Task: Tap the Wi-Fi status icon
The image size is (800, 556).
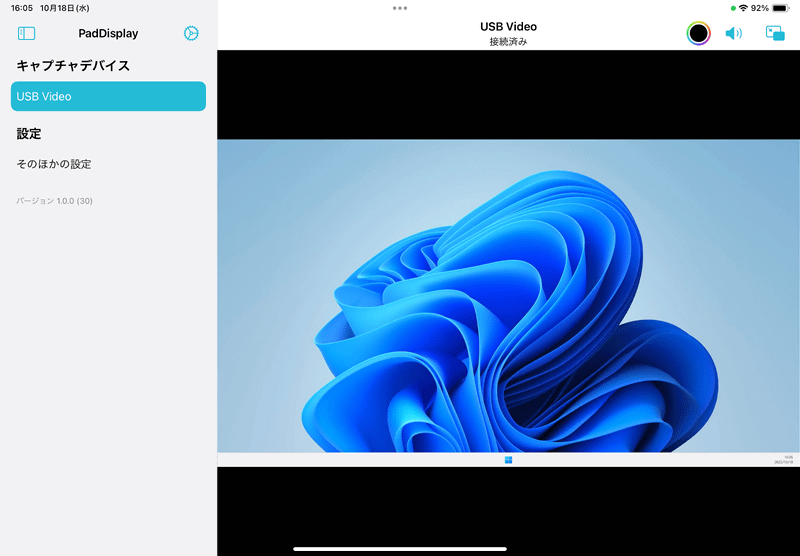Action: tap(743, 8)
